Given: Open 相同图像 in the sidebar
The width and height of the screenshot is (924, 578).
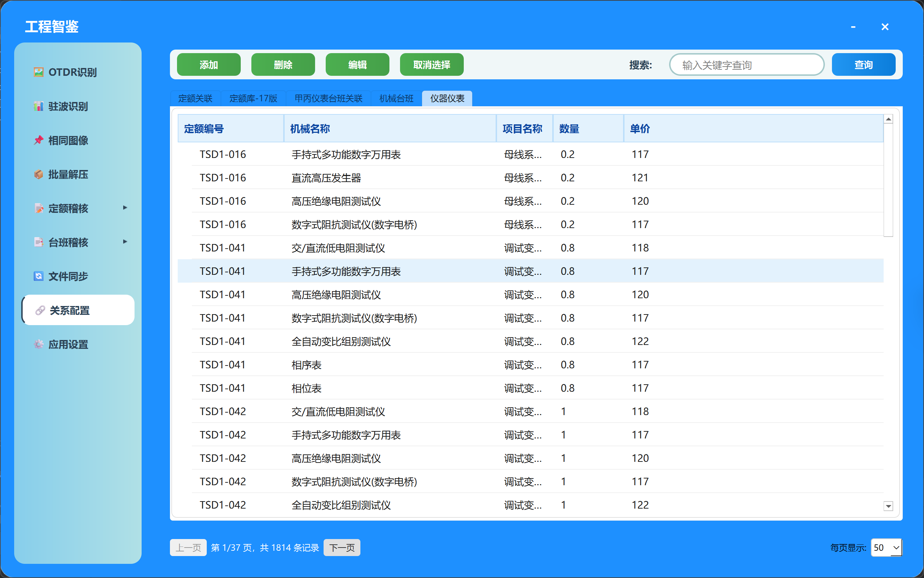Looking at the screenshot, I should (x=78, y=140).
